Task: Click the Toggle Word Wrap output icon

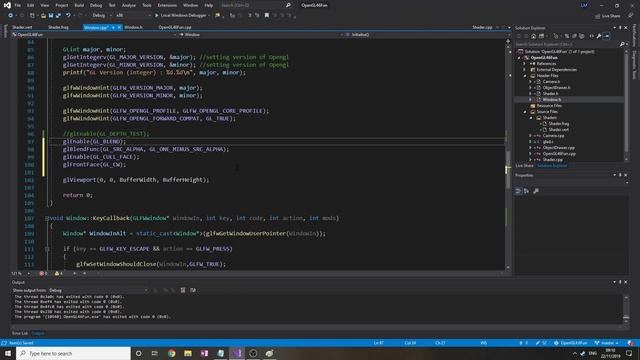Action: coord(193,290)
